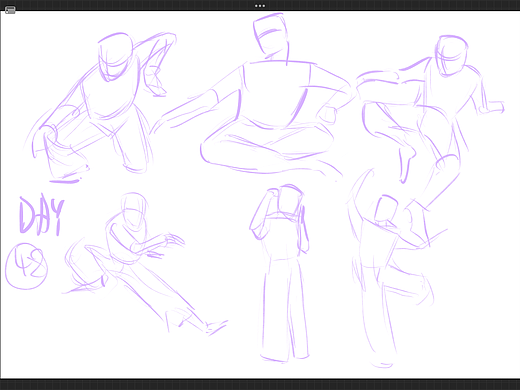
Task: Tap the three-dot multitasking menu at top
Action: [x=260, y=6]
